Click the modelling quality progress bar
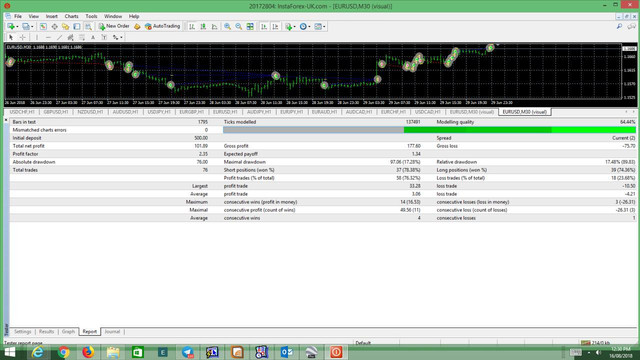Viewport: 640px width, 360px height. [x=429, y=130]
